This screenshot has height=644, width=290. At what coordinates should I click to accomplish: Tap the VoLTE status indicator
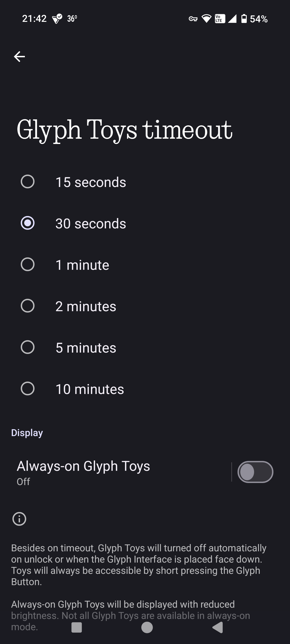pyautogui.click(x=220, y=19)
